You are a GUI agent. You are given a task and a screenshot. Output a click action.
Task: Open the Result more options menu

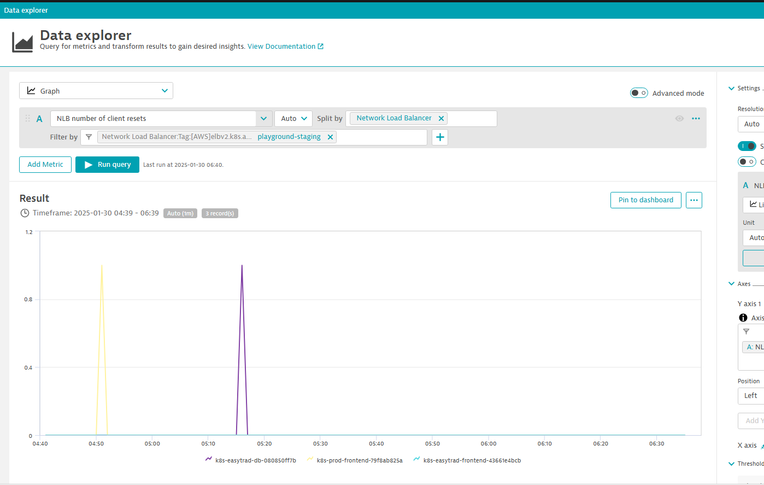(x=694, y=200)
